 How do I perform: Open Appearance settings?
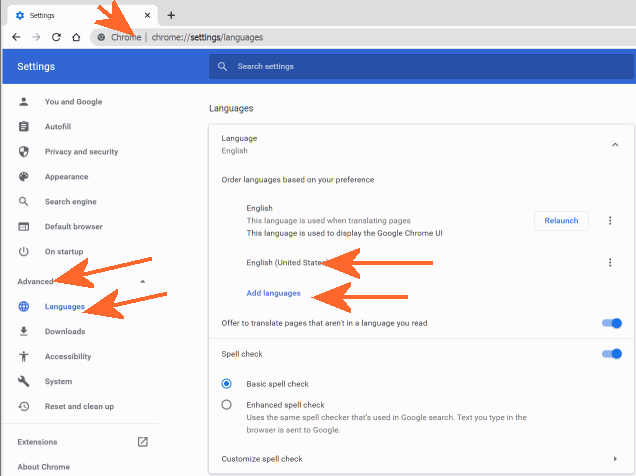coord(67,177)
